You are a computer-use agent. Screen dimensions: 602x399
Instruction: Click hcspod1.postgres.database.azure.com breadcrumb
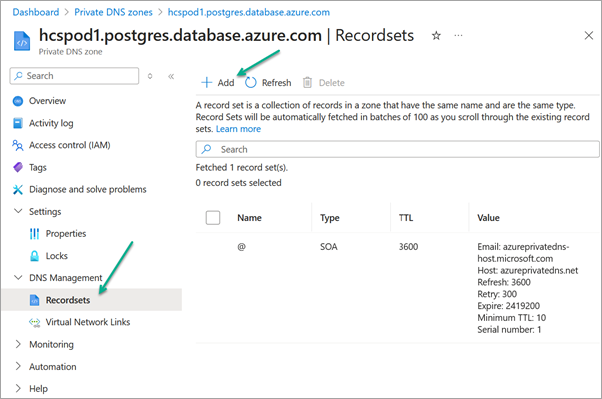[x=249, y=12]
